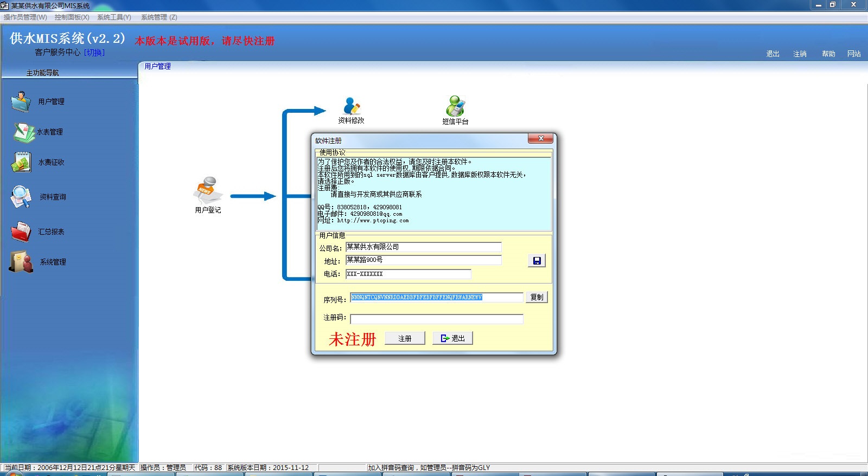Click the 帮助 link at top right

coord(828,54)
